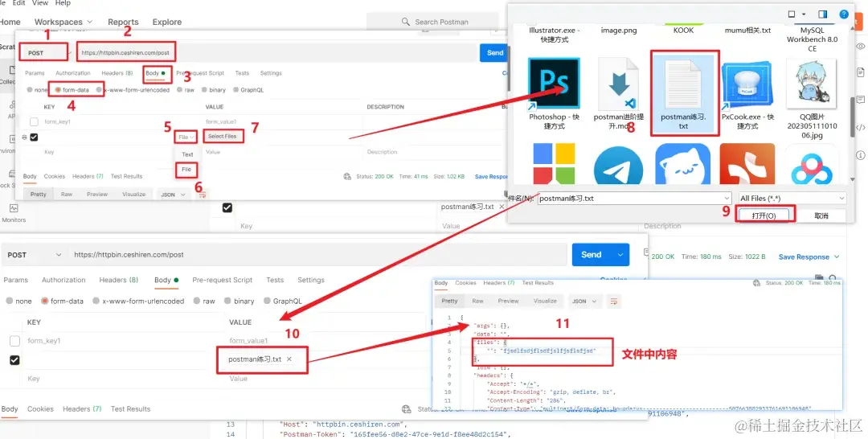Open the Monitors sidebar icon
The image size is (868, 439).
14,209
